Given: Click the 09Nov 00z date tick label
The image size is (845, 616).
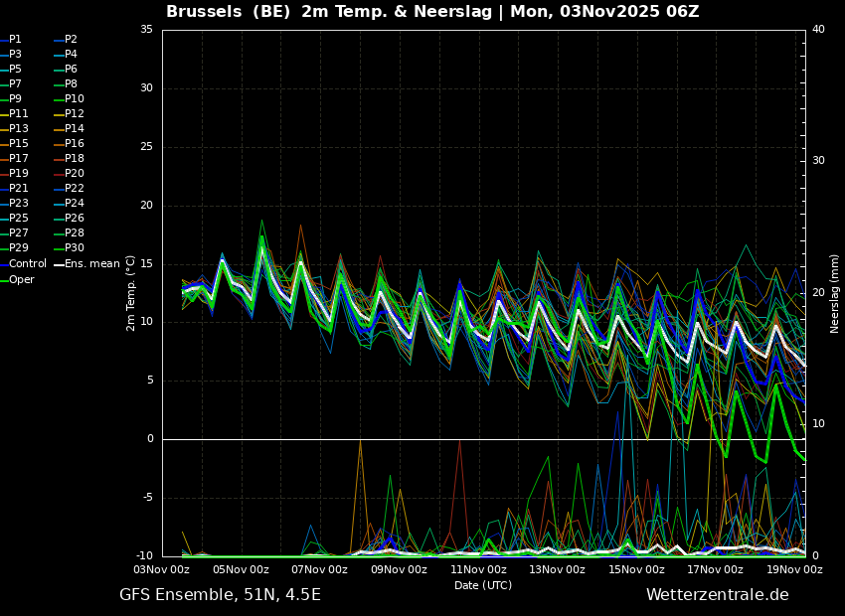Looking at the screenshot, I should click(399, 570).
